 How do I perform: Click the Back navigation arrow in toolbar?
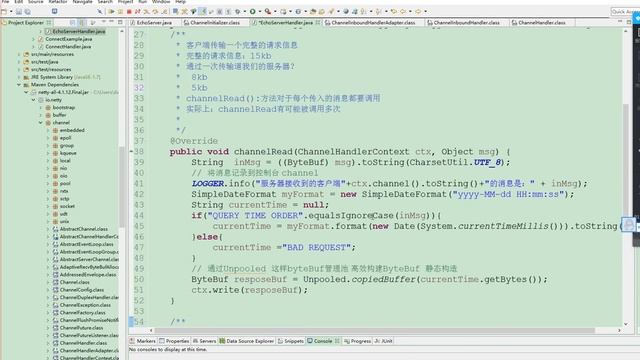pyautogui.click(x=403, y=12)
